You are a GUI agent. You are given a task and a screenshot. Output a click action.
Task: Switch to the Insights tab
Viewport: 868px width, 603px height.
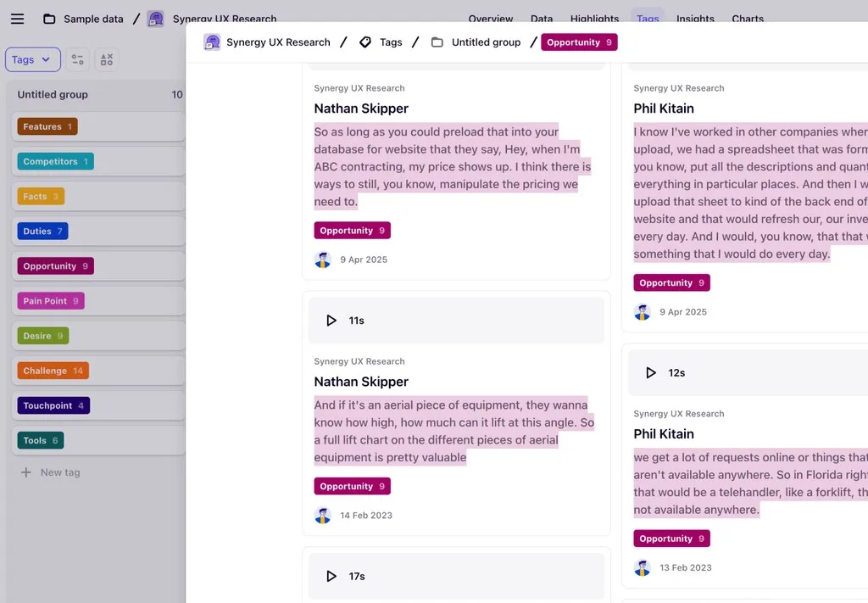(x=695, y=19)
